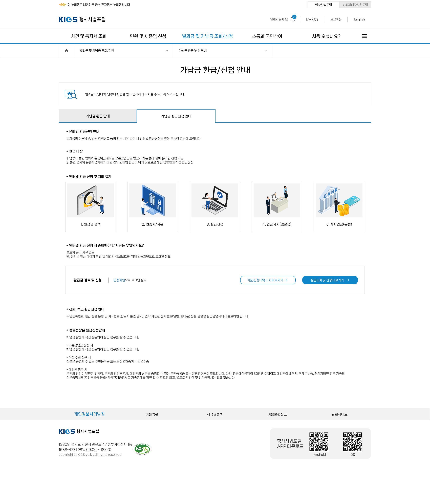Click the Android QR code

319,442
